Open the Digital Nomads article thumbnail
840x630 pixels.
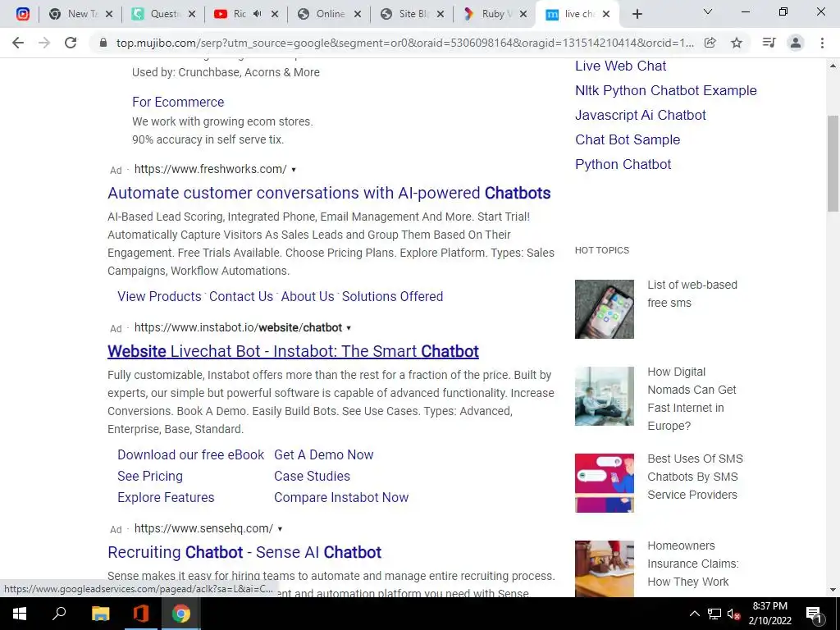click(605, 396)
